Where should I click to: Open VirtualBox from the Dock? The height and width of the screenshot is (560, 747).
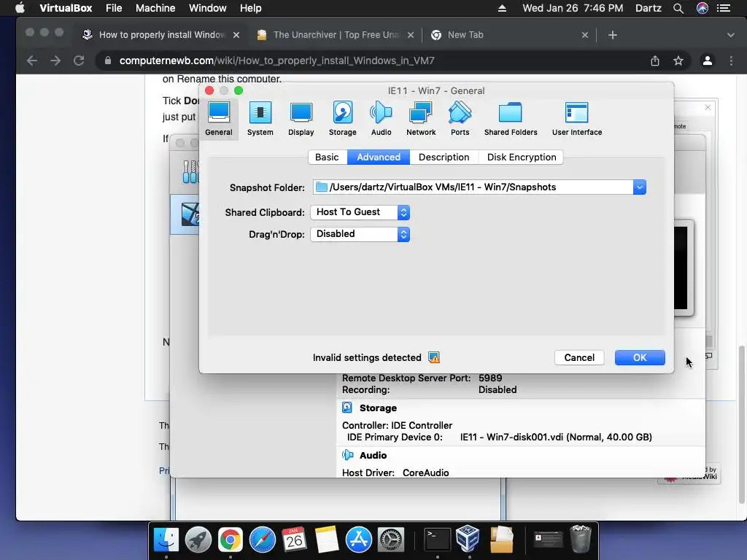(x=469, y=539)
